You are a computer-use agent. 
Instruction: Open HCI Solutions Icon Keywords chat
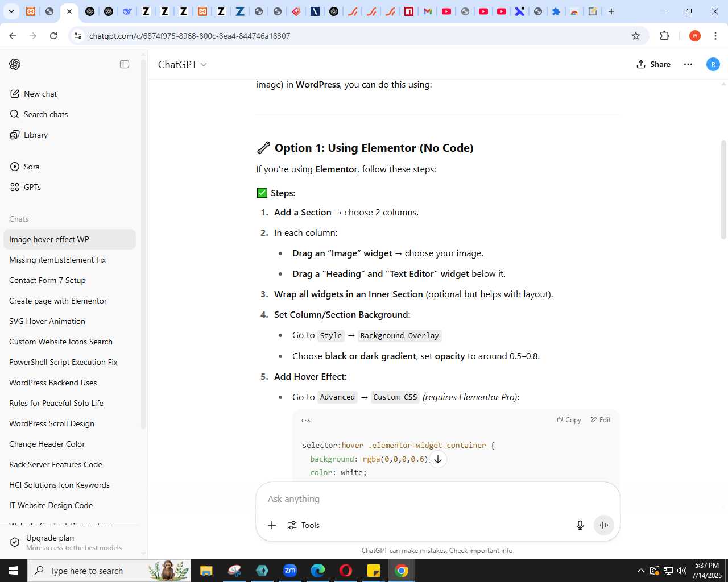pyautogui.click(x=69, y=485)
